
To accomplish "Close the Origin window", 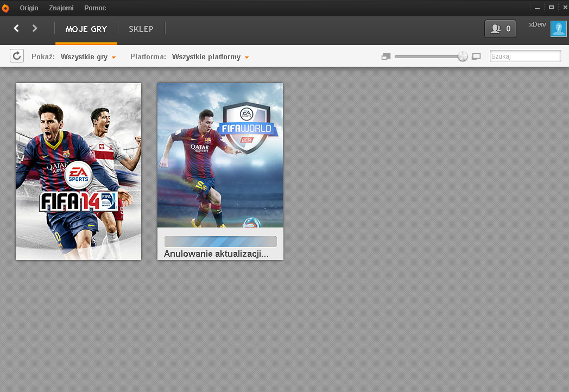I will coord(565,7).
